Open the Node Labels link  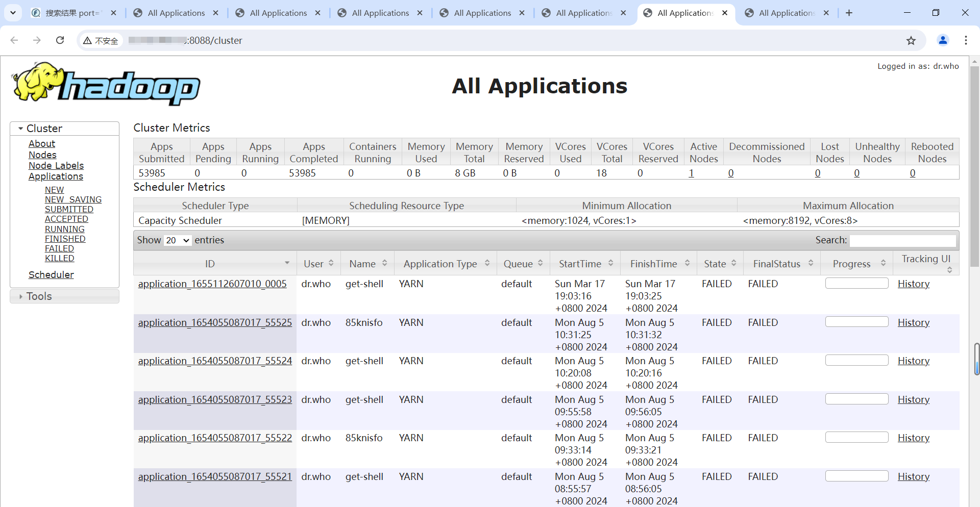point(56,165)
